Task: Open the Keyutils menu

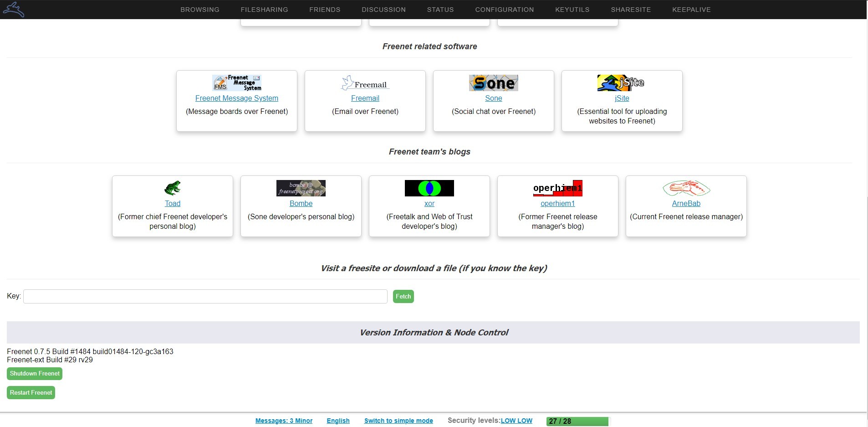Action: pos(572,10)
